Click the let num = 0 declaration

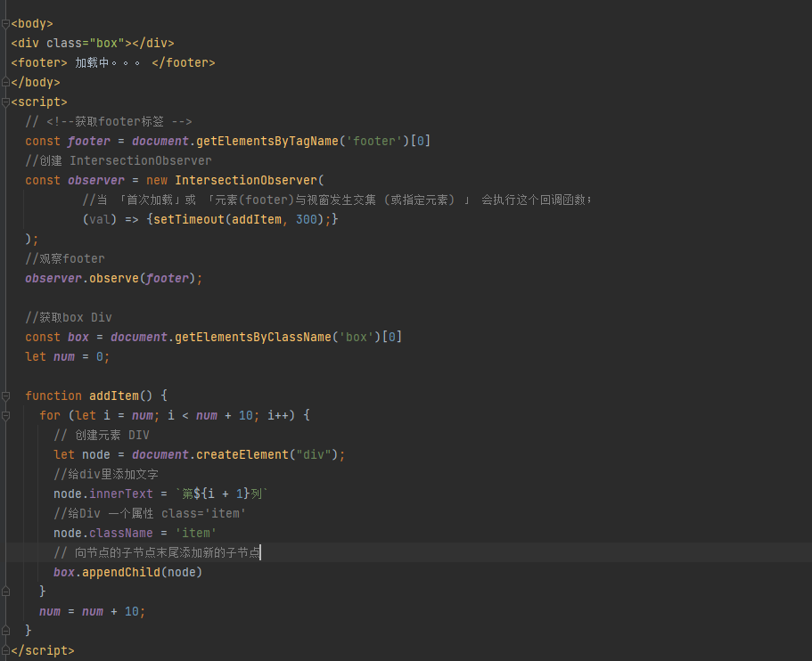pos(67,355)
